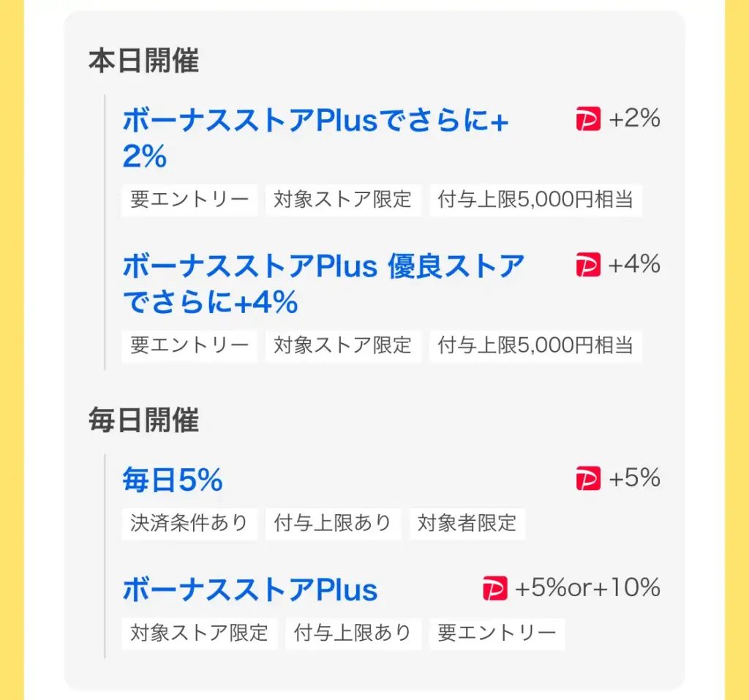Click 付与上限5,000円相当 tag under +4% campaign

[x=535, y=345]
